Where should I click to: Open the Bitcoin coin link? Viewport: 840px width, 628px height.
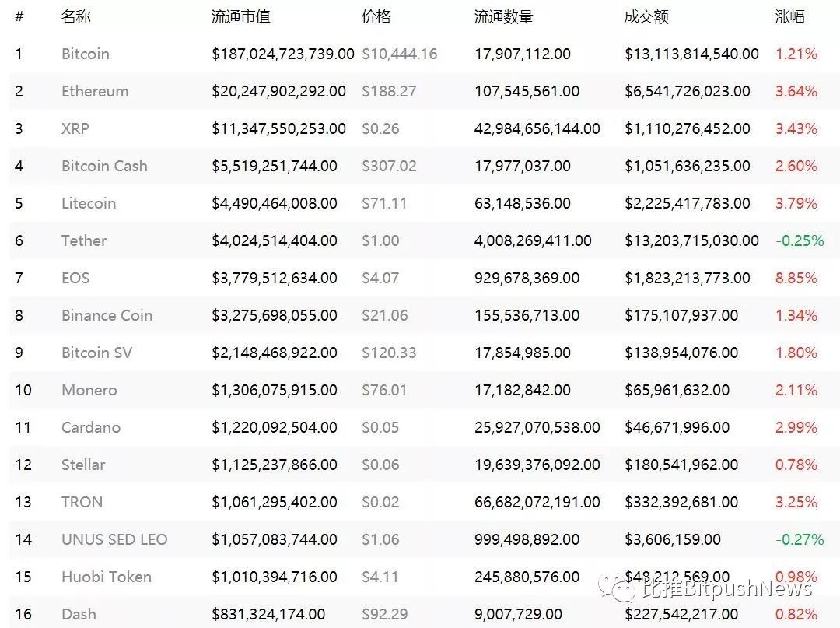tap(86, 54)
